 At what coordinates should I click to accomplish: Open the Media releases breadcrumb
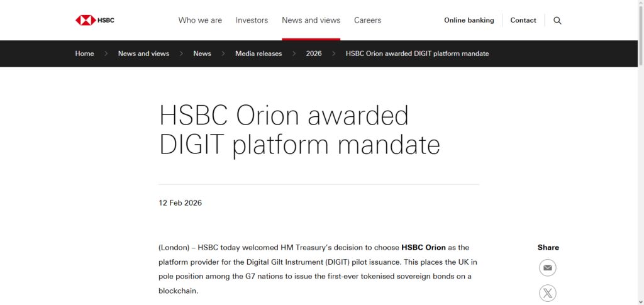pos(258,53)
